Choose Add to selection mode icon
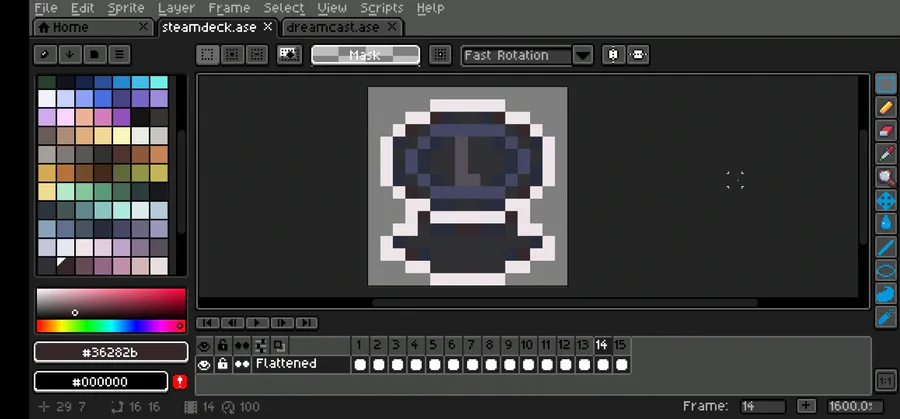The width and height of the screenshot is (900, 419). coord(232,55)
